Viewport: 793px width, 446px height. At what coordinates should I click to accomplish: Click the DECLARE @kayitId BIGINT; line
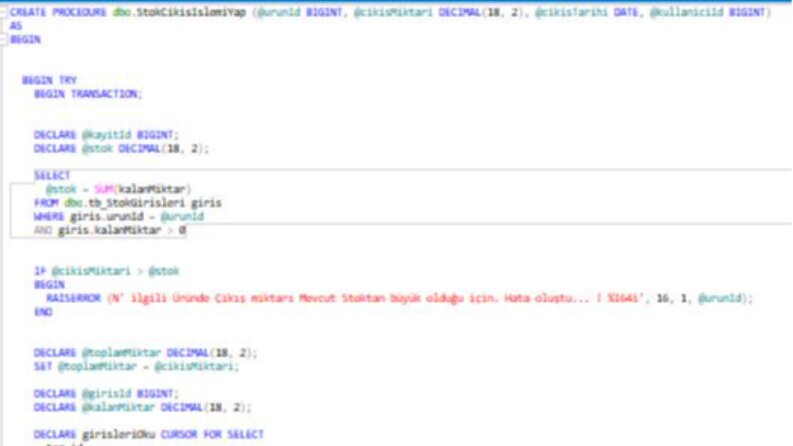coord(107,135)
